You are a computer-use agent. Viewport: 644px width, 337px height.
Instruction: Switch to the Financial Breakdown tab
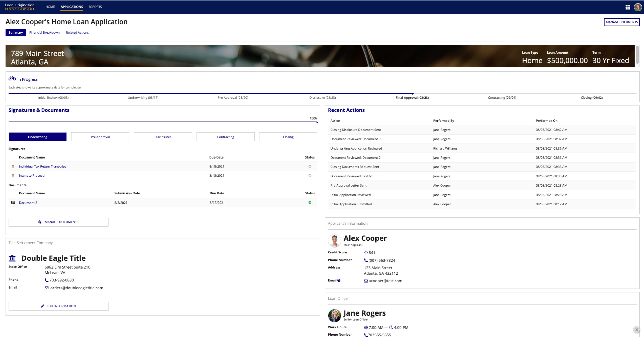pyautogui.click(x=44, y=33)
